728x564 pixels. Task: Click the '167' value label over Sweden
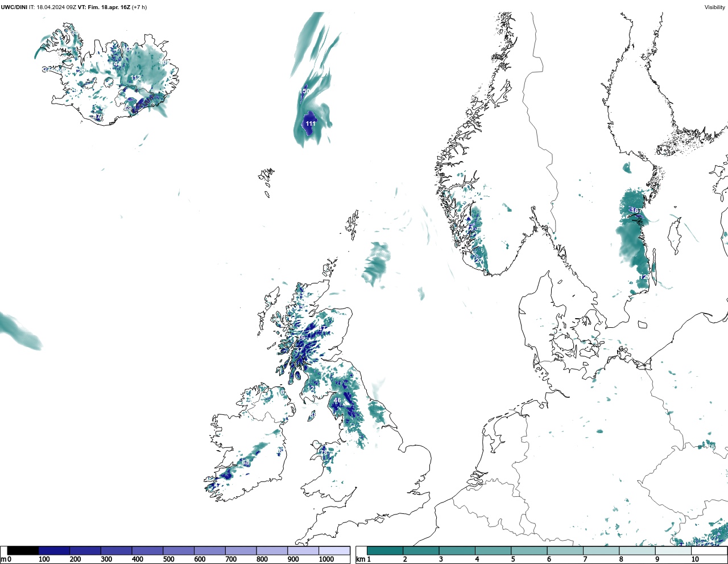(x=636, y=211)
